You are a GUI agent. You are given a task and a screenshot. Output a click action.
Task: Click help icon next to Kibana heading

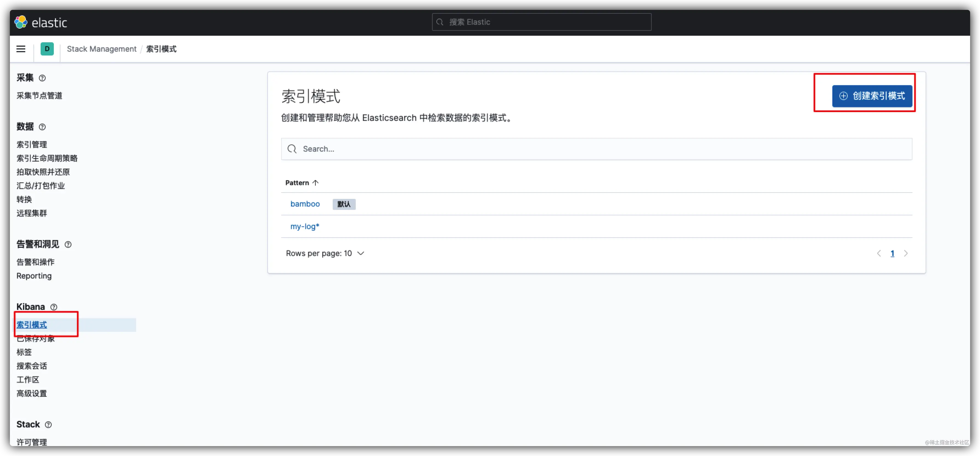(54, 307)
